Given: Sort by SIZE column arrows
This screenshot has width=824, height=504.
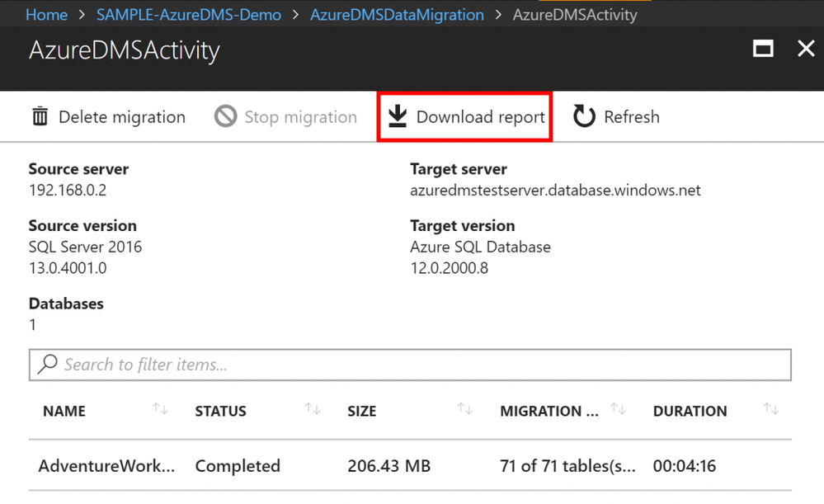Looking at the screenshot, I should point(464,408).
